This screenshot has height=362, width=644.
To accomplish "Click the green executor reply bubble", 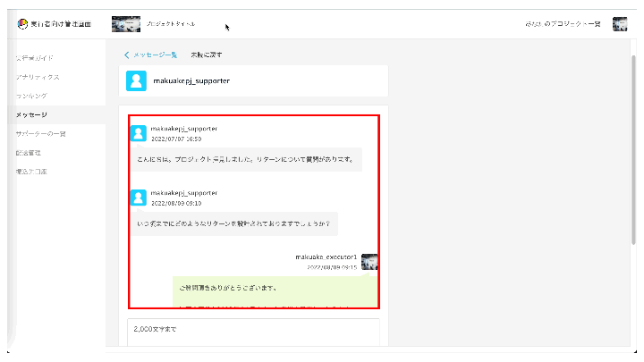I will (x=275, y=291).
